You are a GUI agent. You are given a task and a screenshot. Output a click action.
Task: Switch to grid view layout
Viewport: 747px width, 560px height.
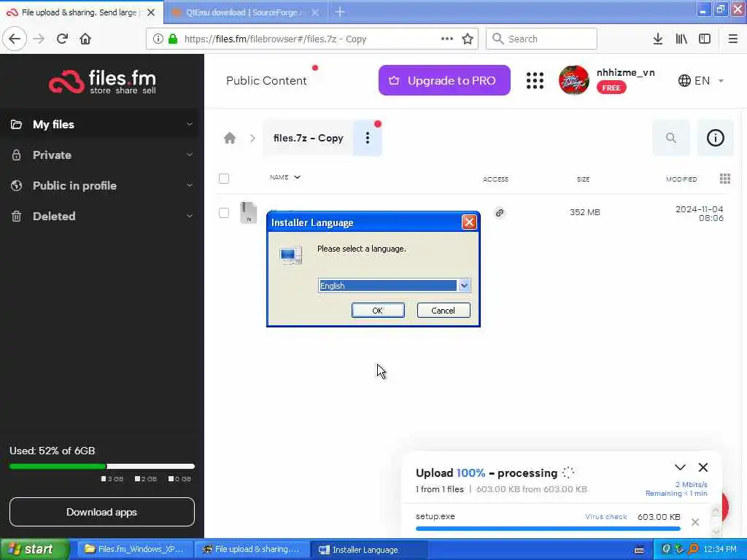point(724,179)
